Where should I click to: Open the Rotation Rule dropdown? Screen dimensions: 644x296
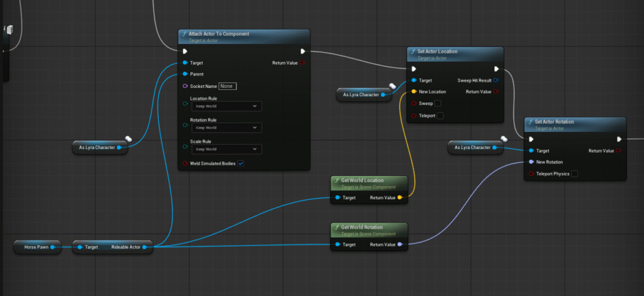pyautogui.click(x=226, y=128)
